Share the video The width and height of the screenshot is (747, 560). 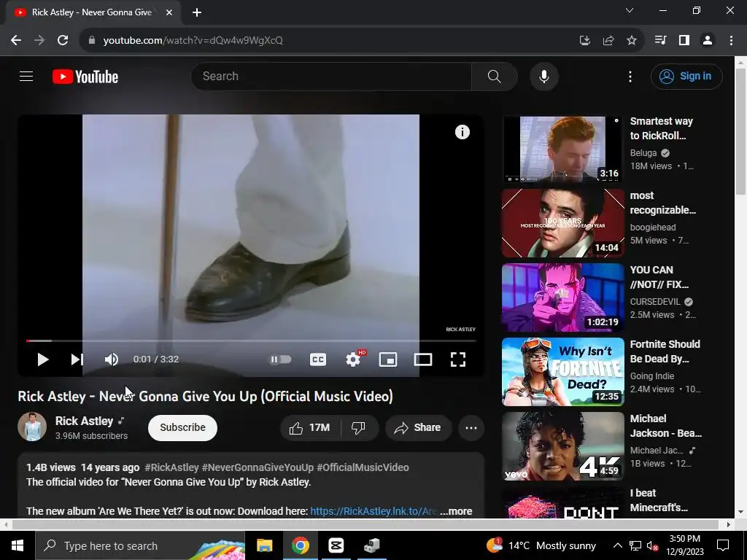(x=418, y=427)
